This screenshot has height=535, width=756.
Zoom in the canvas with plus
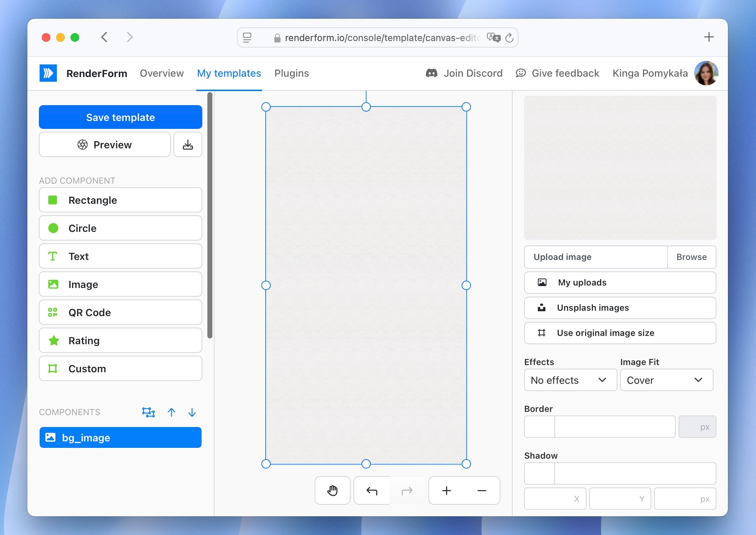pyautogui.click(x=446, y=490)
